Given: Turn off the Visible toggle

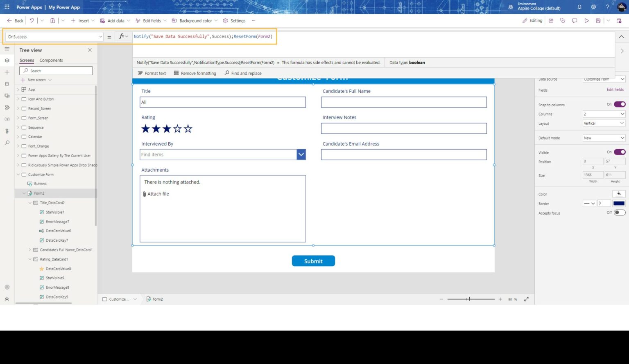Looking at the screenshot, I should coord(620,152).
